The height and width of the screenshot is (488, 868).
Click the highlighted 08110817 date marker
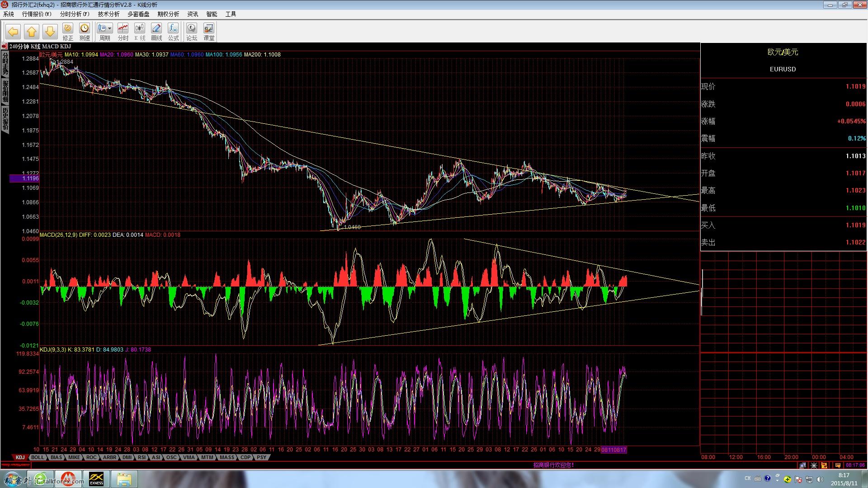click(x=613, y=450)
